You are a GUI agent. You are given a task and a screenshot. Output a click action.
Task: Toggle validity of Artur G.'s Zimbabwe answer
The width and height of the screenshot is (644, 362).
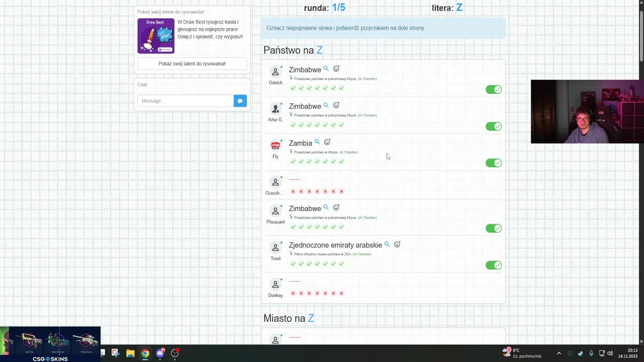coord(494,126)
